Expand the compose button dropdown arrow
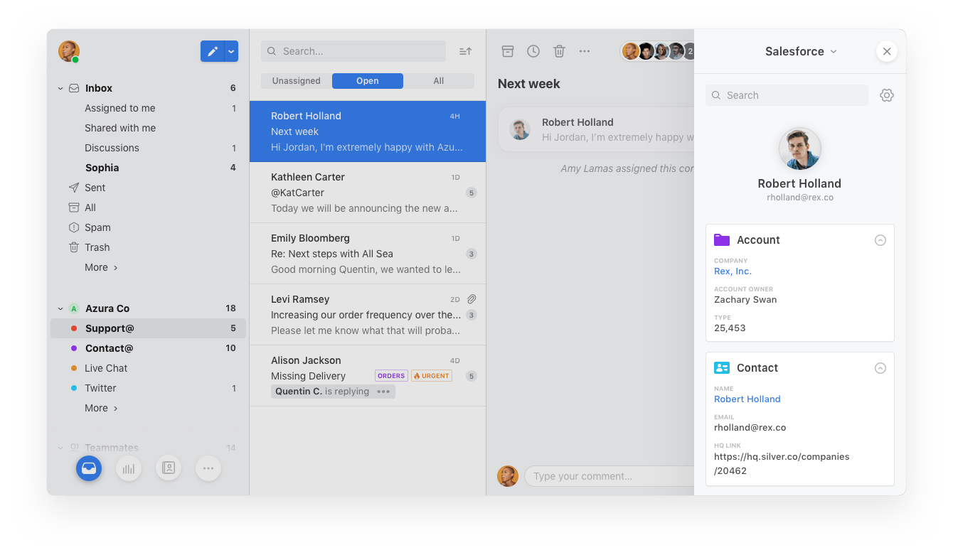 230,51
